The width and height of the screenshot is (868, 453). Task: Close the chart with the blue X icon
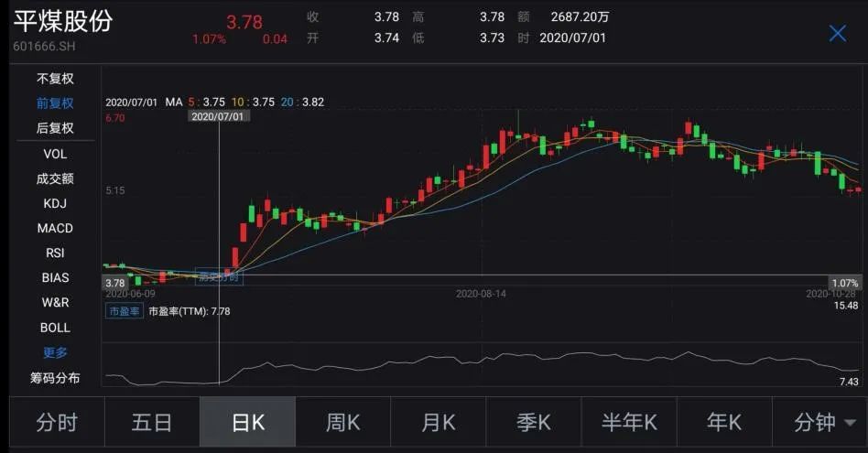coord(837,33)
